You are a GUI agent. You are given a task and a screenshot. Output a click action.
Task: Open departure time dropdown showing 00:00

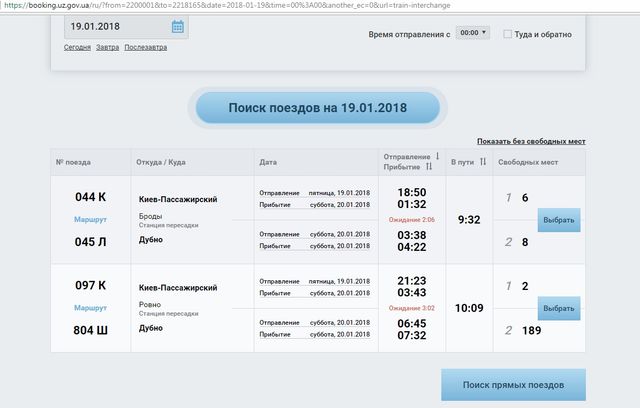pos(472,33)
